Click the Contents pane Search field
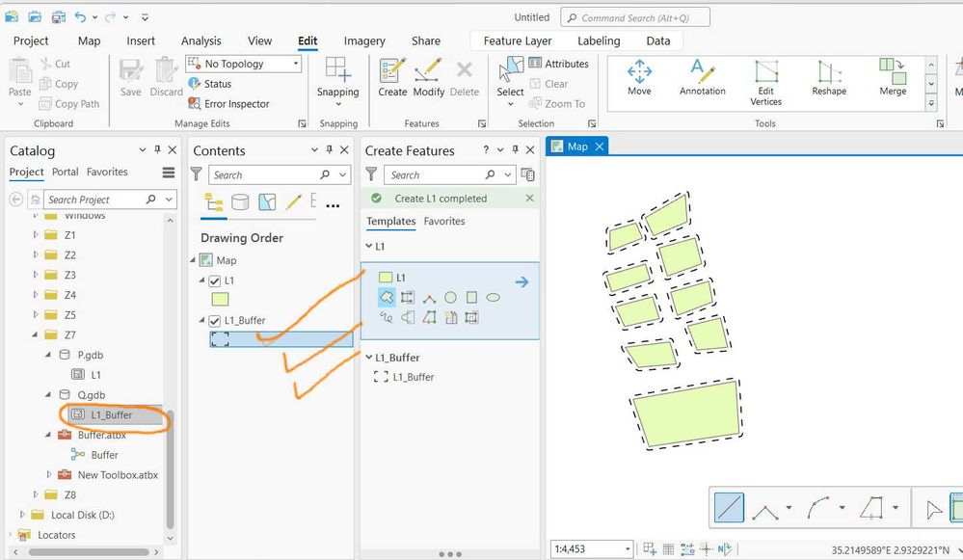 click(280, 175)
